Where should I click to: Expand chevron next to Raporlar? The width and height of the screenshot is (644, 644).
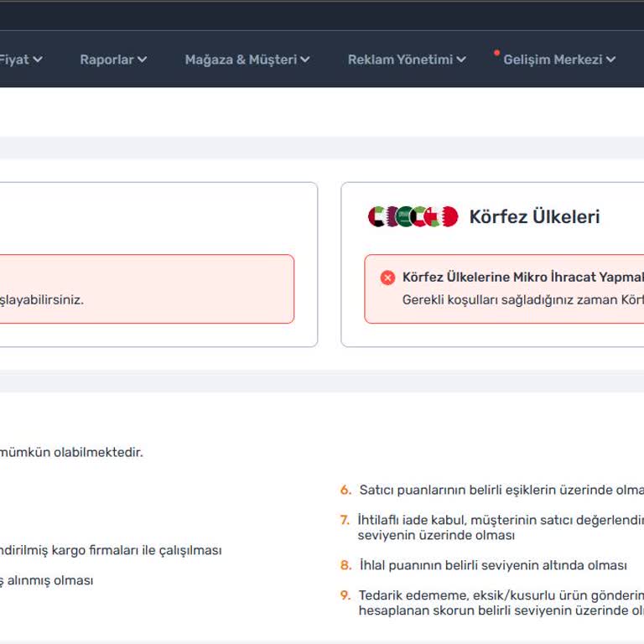coord(142,60)
